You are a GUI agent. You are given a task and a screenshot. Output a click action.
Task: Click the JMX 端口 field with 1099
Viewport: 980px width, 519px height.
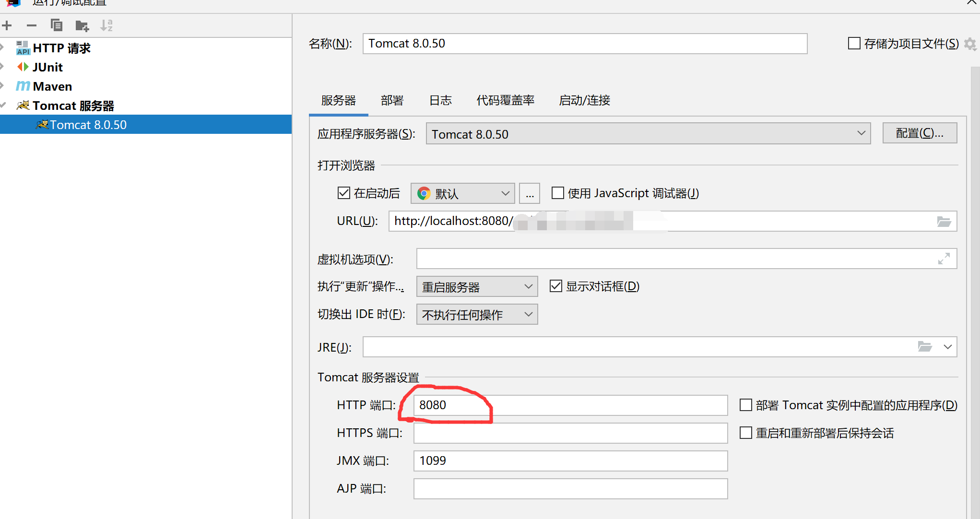(570, 461)
